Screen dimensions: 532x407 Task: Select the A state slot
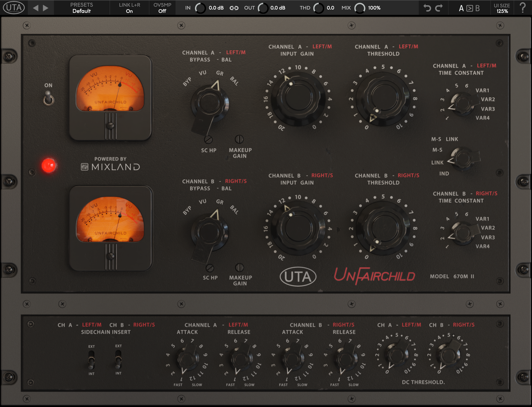click(461, 8)
